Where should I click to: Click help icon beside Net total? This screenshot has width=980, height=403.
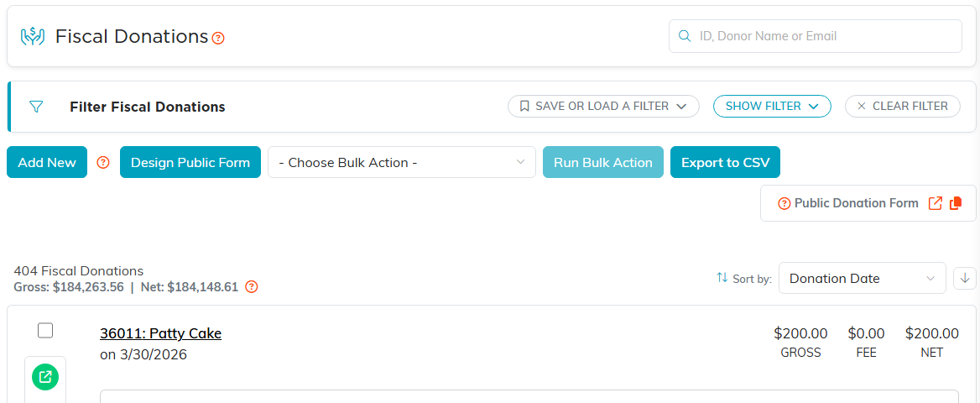251,287
